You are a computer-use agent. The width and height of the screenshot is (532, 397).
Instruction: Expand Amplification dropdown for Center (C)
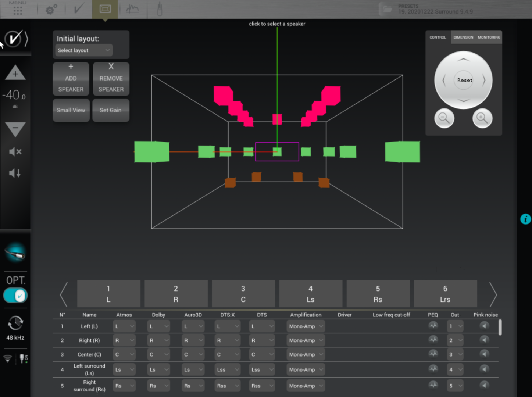pos(306,355)
